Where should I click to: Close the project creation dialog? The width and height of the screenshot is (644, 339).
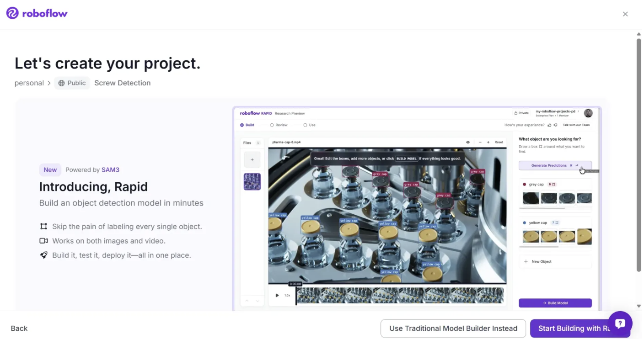(x=625, y=14)
